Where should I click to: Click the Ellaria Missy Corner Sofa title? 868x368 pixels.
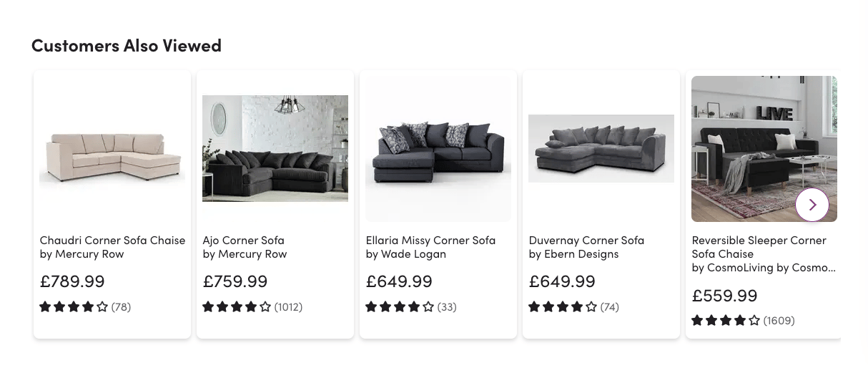tap(430, 241)
